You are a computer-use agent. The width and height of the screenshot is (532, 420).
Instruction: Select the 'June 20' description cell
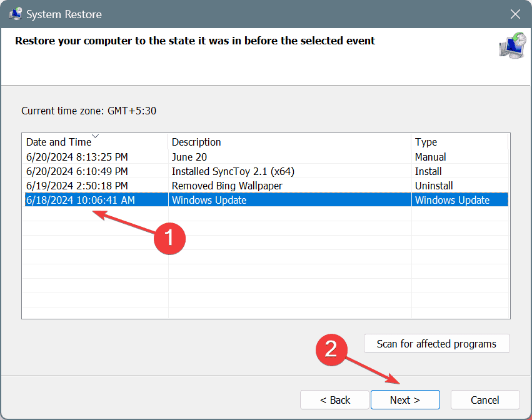pyautogui.click(x=189, y=157)
